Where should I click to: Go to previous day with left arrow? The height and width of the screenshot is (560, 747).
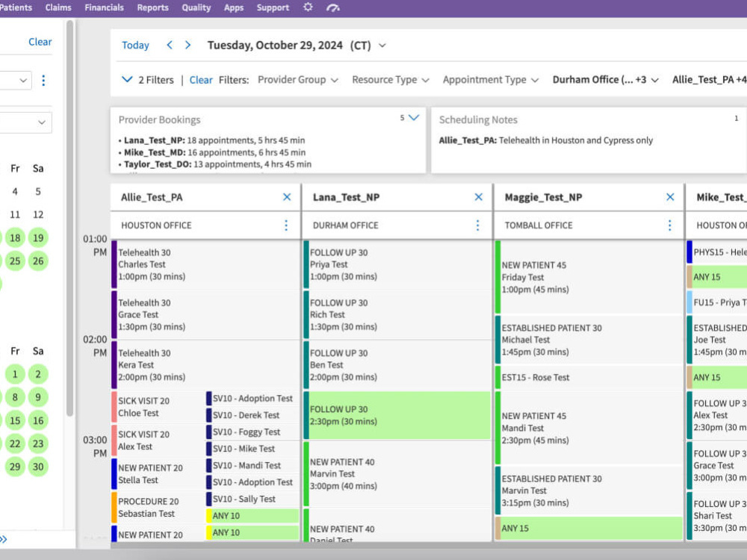(169, 45)
